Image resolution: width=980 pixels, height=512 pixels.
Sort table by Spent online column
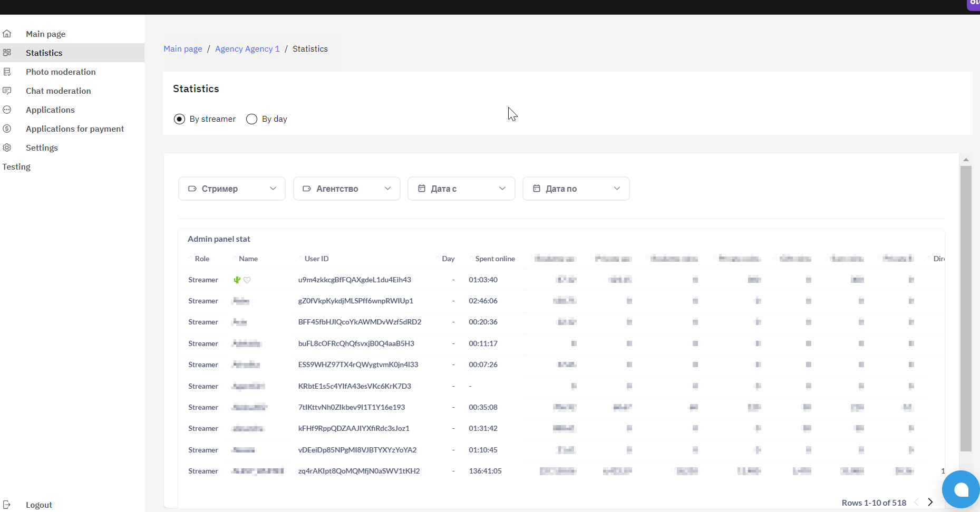coord(494,259)
